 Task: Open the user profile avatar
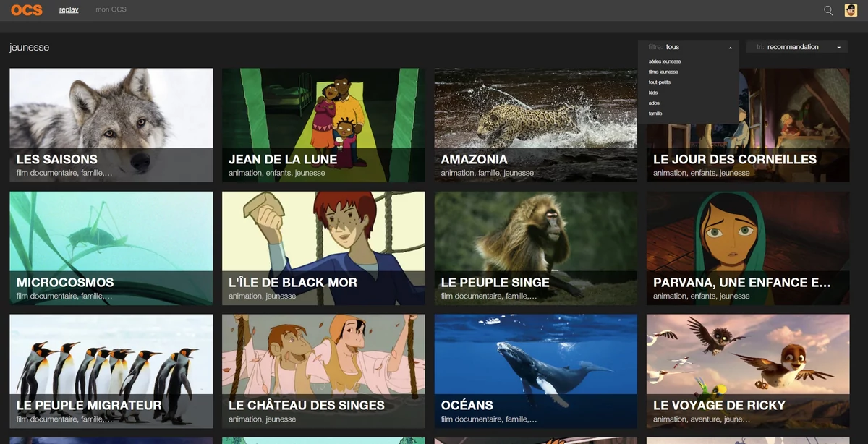point(851,10)
